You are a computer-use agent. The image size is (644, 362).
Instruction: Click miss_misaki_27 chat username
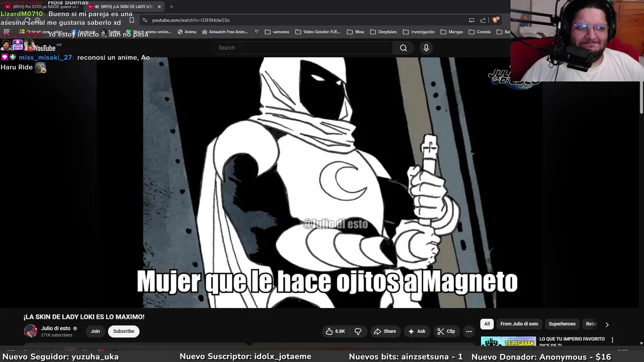(x=46, y=57)
